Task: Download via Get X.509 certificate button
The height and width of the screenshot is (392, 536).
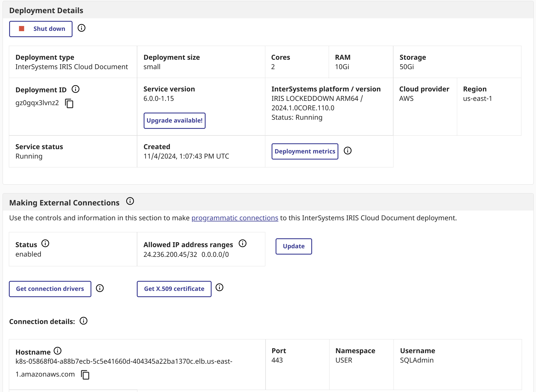Action: 174,289
